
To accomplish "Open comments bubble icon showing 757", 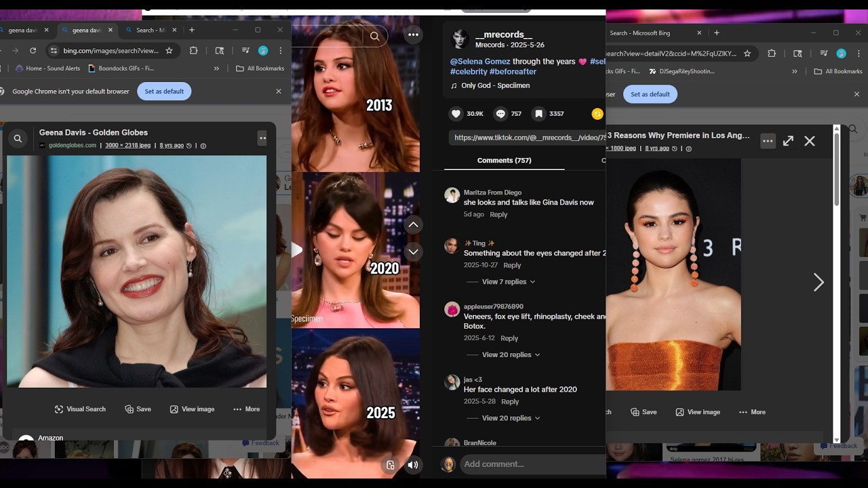I will click(x=500, y=114).
